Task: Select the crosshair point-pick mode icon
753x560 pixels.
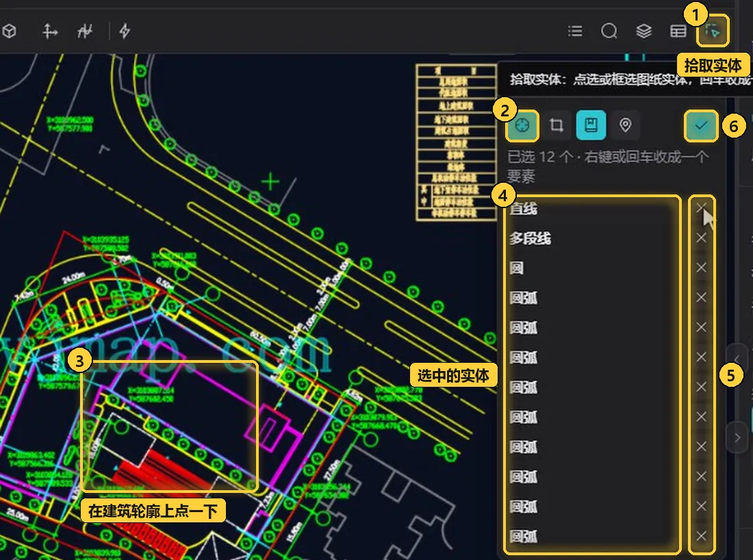Action: [522, 125]
